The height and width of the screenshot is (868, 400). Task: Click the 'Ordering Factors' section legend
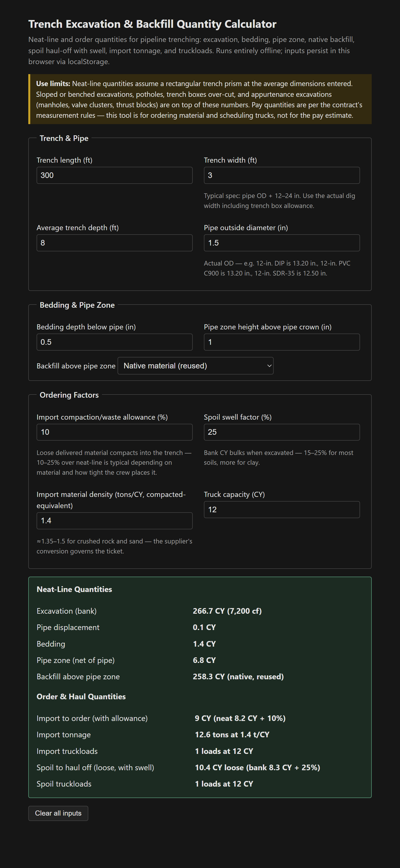[x=69, y=395]
